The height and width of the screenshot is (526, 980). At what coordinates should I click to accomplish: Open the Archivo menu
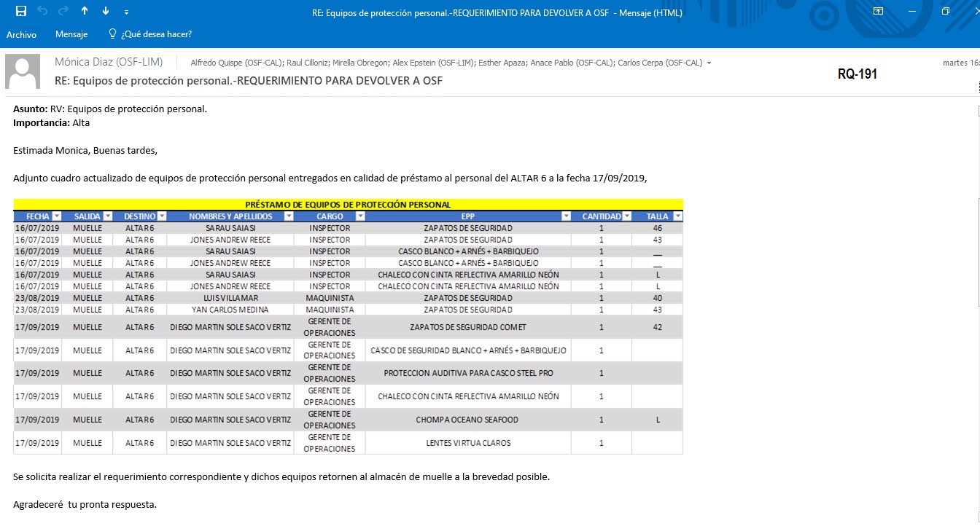tap(21, 34)
